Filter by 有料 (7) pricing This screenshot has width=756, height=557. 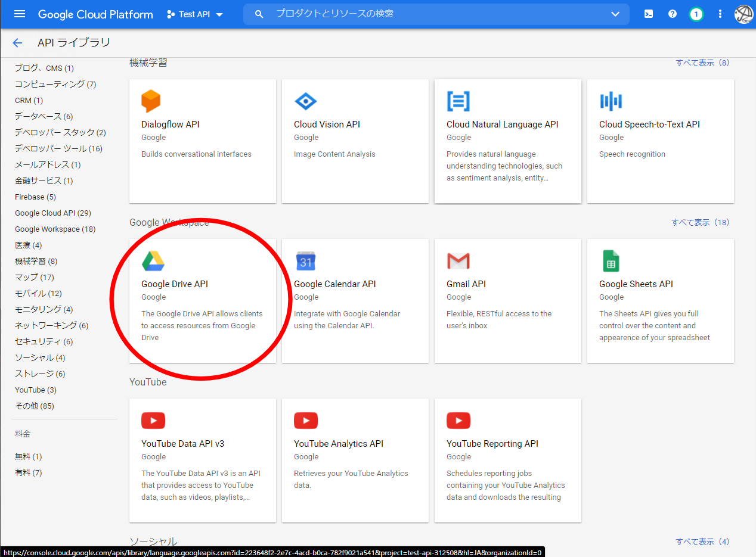(x=29, y=472)
